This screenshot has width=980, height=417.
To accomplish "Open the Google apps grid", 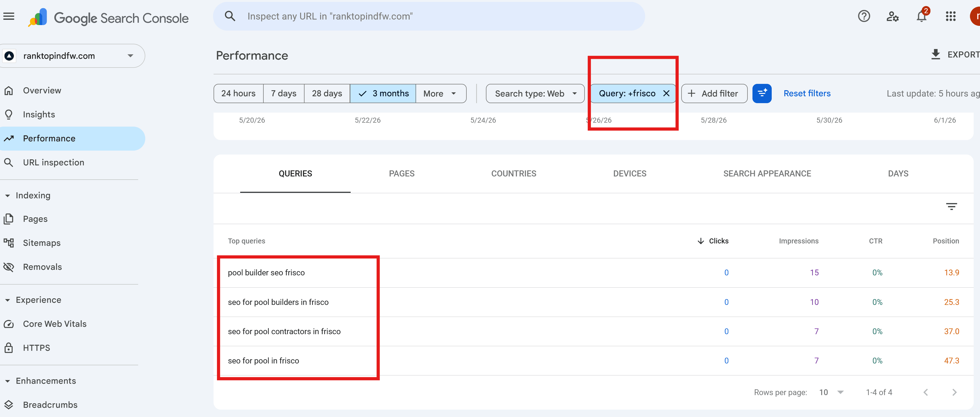I will 950,16.
